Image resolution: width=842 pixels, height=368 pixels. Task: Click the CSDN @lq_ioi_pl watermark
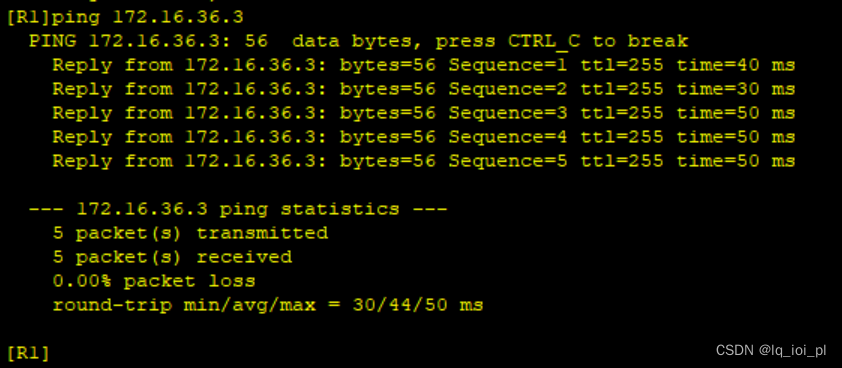(771, 350)
